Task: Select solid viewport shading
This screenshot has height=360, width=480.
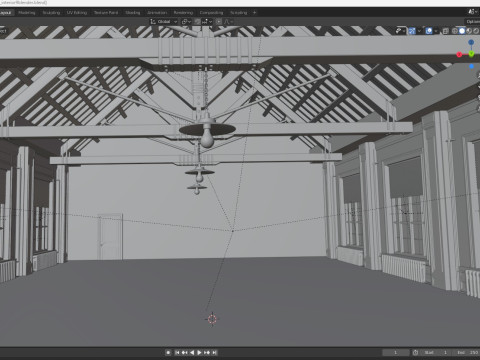Action: (x=462, y=31)
